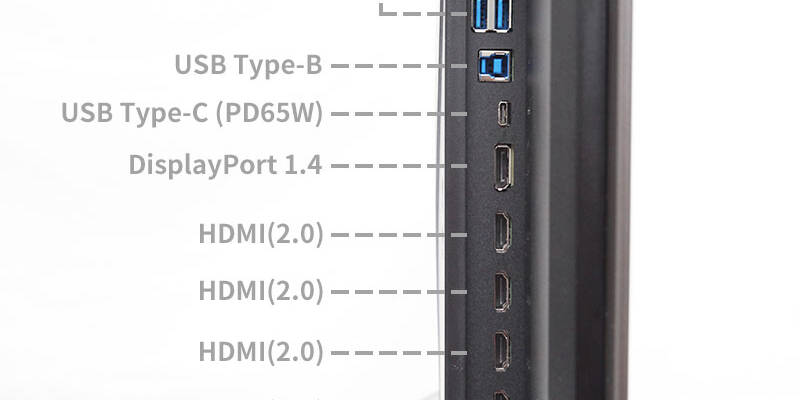The image size is (800, 400).
Task: Click the "PD65W" text in parentheses
Action: pos(270,113)
